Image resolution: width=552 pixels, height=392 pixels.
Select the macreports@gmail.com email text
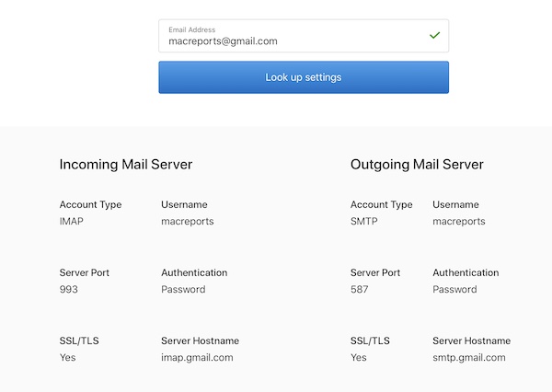pos(223,41)
